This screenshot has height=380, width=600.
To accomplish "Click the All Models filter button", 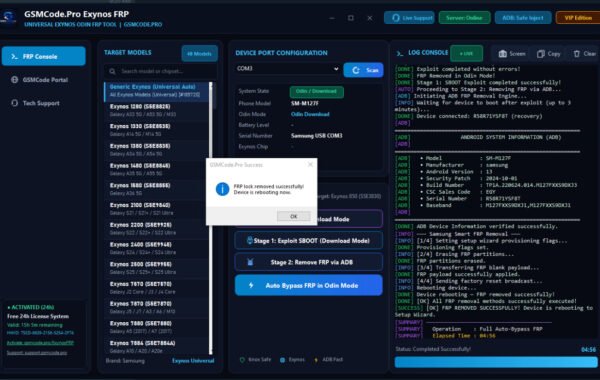I will (x=199, y=54).
